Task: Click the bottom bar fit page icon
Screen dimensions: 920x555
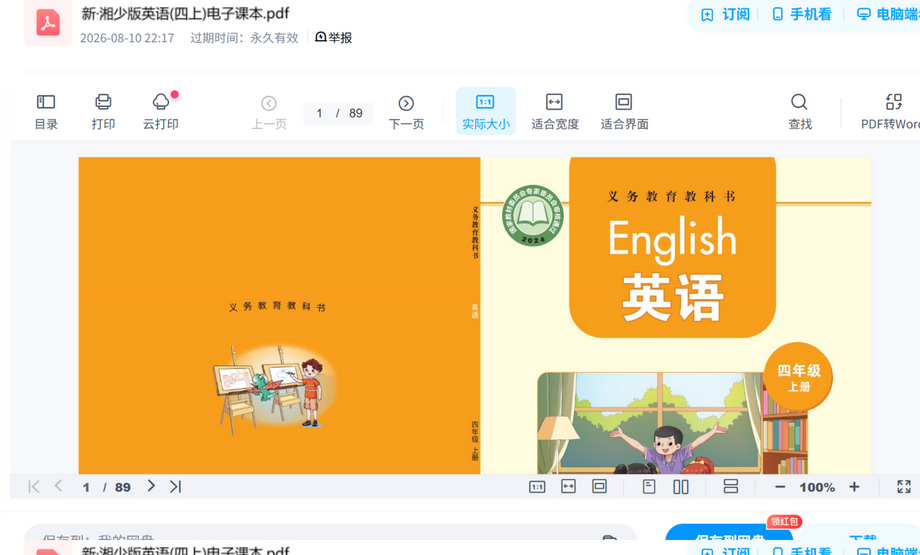Action: tap(599, 486)
